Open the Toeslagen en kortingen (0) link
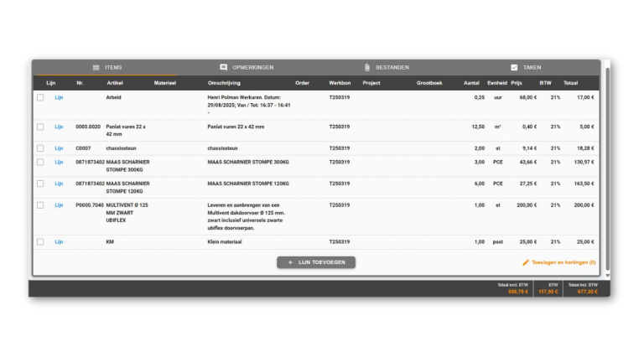 [x=563, y=262]
